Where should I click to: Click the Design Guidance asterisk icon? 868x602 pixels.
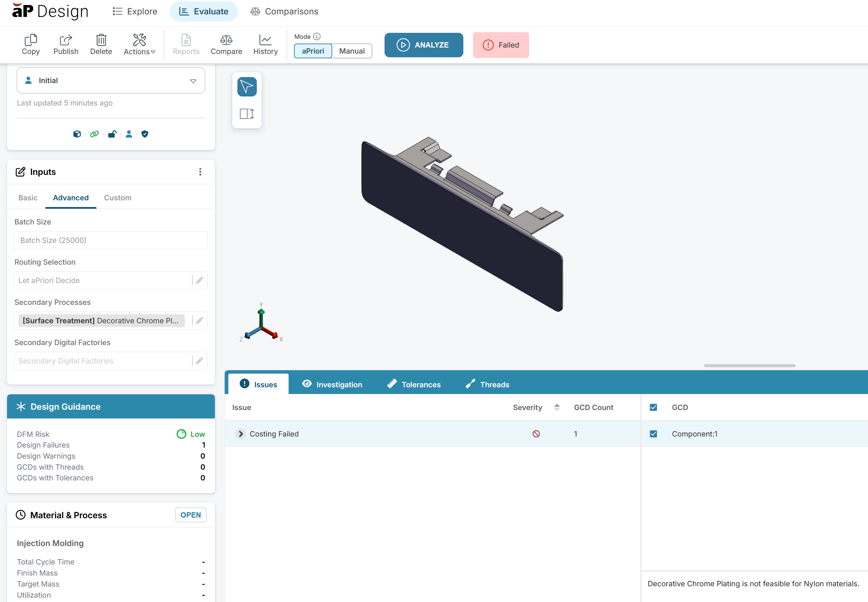click(x=21, y=407)
